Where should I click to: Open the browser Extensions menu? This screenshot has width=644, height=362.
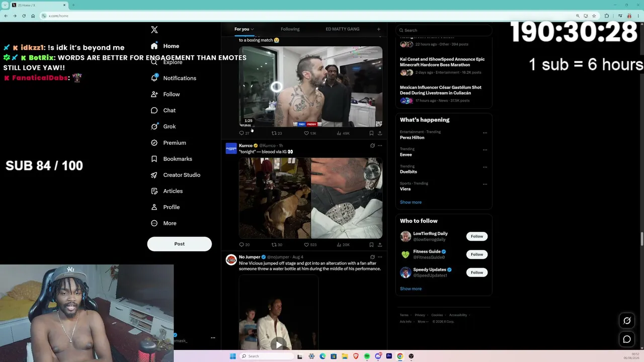coord(607,16)
